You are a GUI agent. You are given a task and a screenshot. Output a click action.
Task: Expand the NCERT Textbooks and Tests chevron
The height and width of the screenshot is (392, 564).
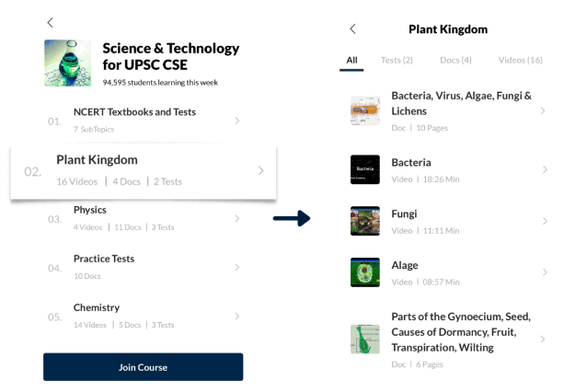pyautogui.click(x=237, y=121)
